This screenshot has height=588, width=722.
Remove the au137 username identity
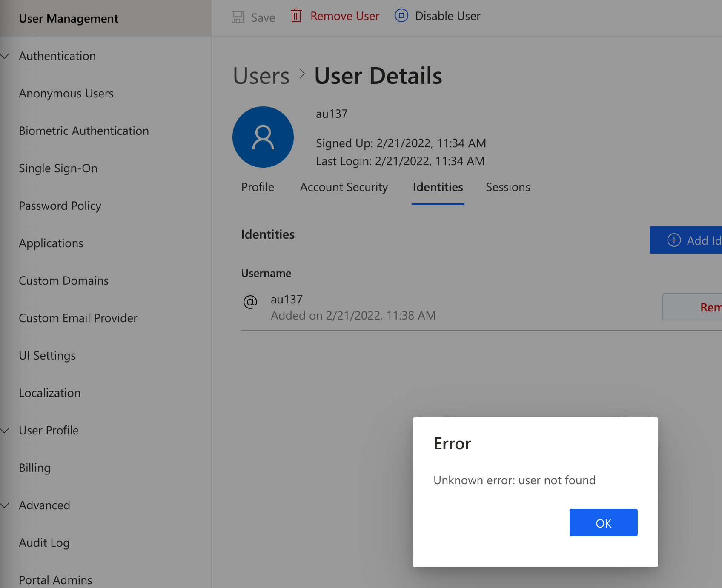pos(692,307)
